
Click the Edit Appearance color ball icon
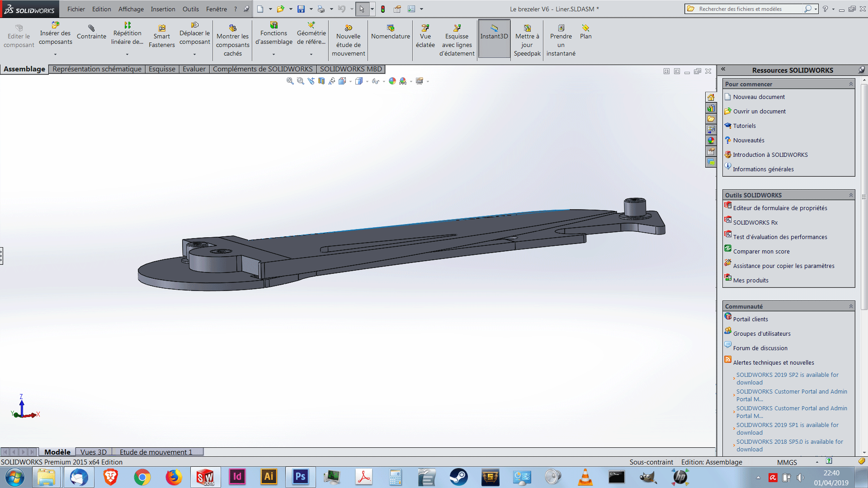392,81
